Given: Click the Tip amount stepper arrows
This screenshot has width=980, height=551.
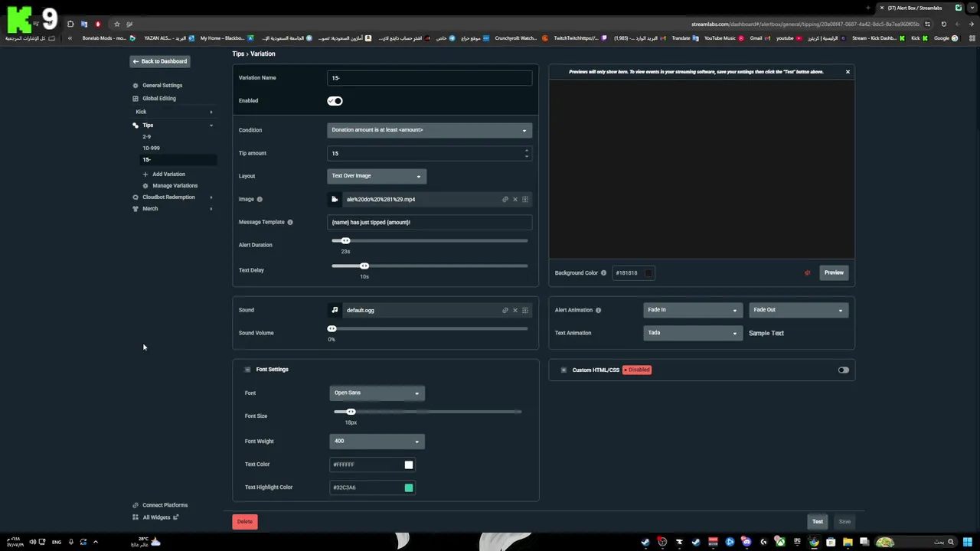Looking at the screenshot, I should [526, 153].
